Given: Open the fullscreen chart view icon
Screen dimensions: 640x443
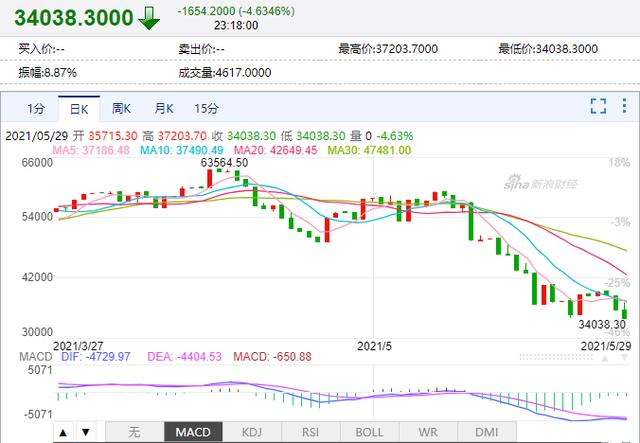Looking at the screenshot, I should (x=598, y=106).
